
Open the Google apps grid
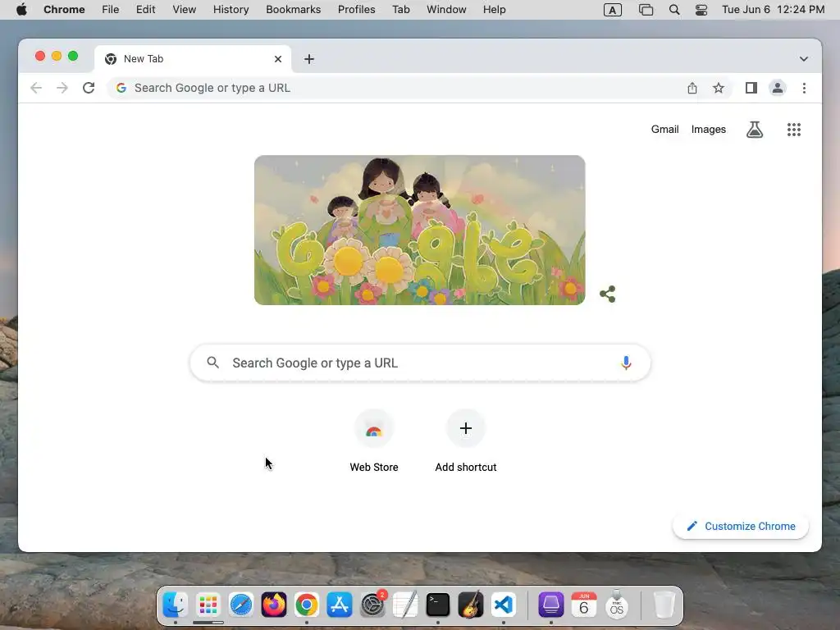click(794, 129)
